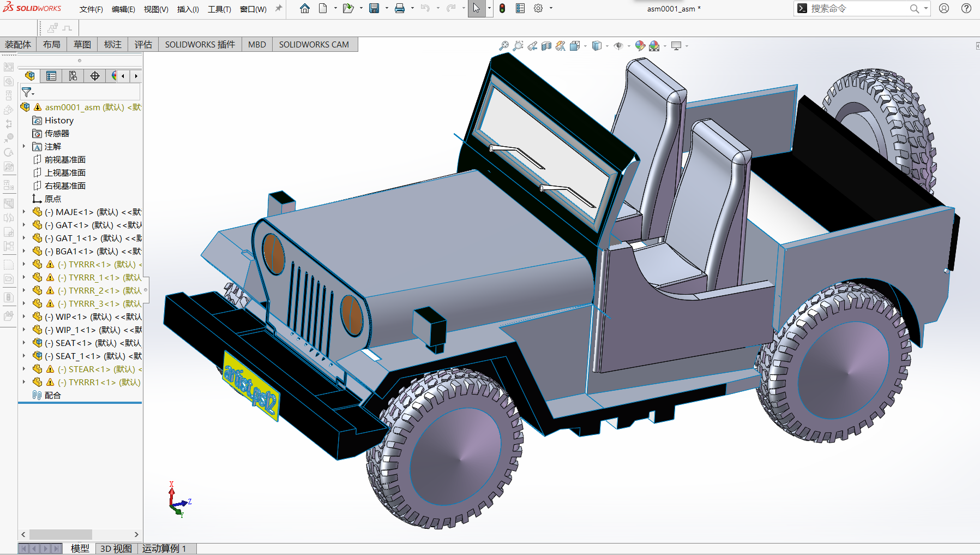Click the Save floppy disk icon
Viewport: 980px width, 555px height.
point(374,9)
